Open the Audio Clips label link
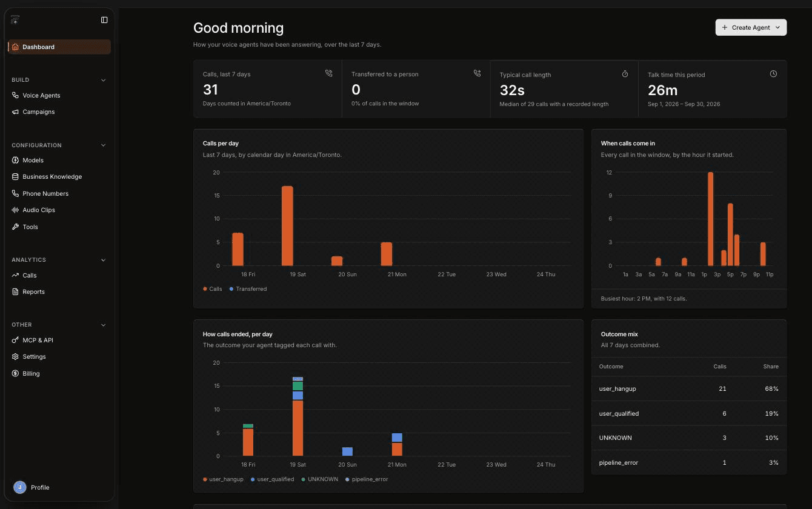 [39, 210]
